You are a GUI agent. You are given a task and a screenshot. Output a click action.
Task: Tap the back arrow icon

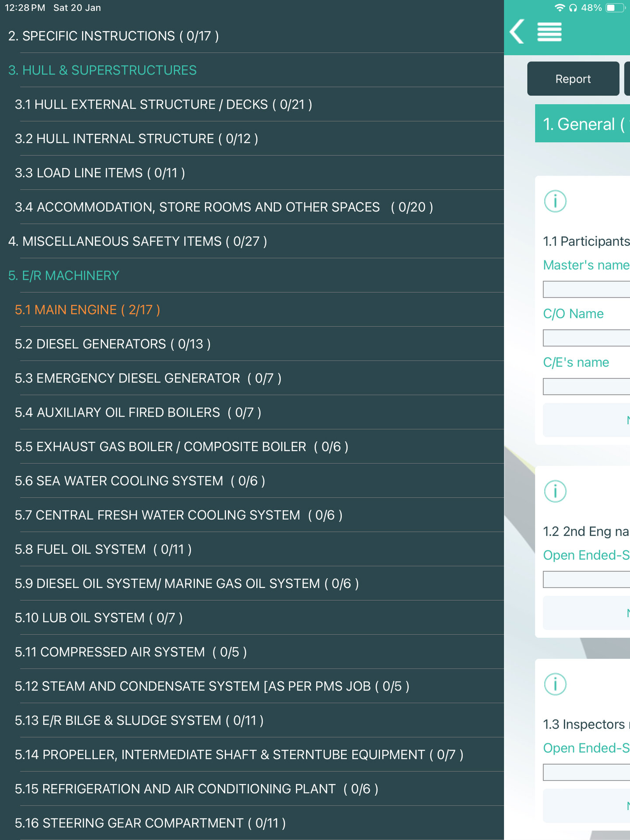(517, 31)
